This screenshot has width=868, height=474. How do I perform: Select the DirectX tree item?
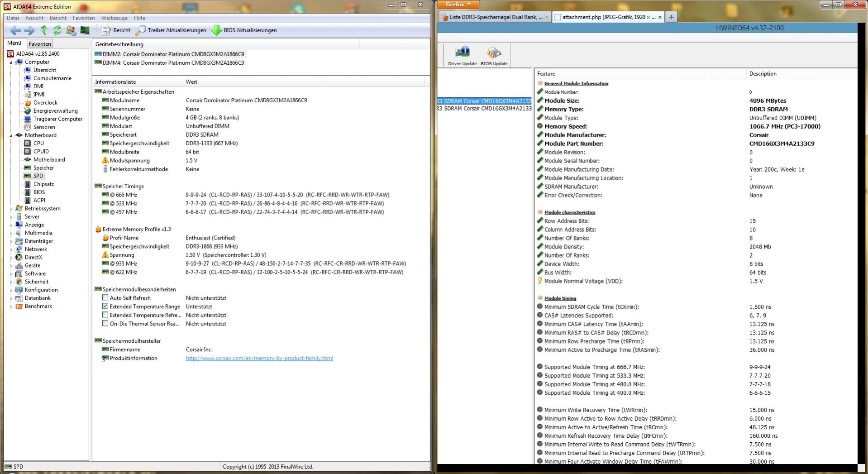coord(33,258)
